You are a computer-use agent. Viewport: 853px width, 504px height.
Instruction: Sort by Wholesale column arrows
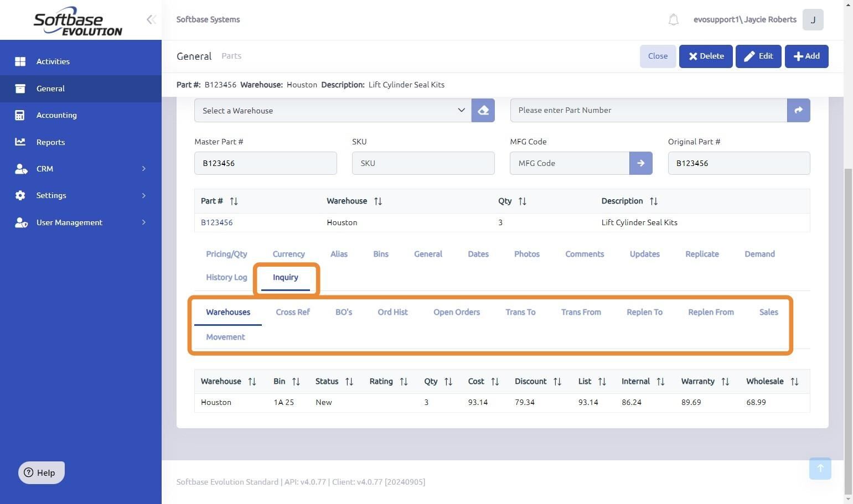click(794, 381)
